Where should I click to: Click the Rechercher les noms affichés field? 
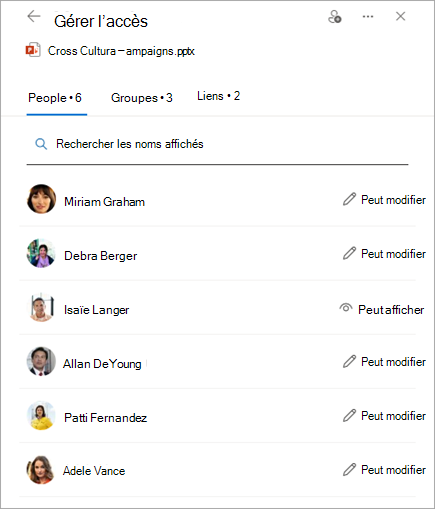(217, 144)
